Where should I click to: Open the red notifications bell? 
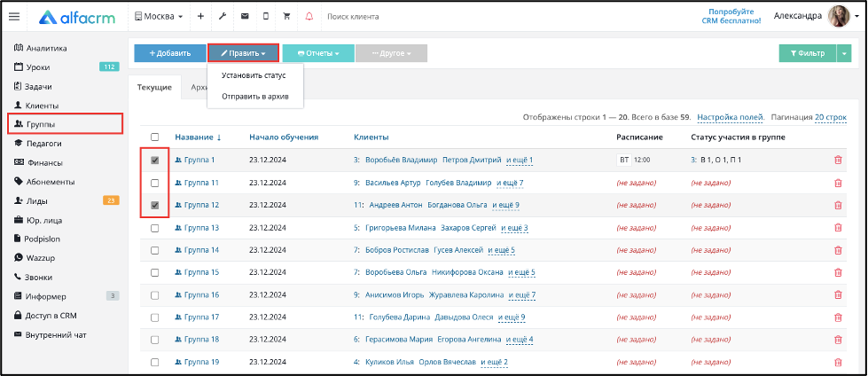pyautogui.click(x=309, y=17)
